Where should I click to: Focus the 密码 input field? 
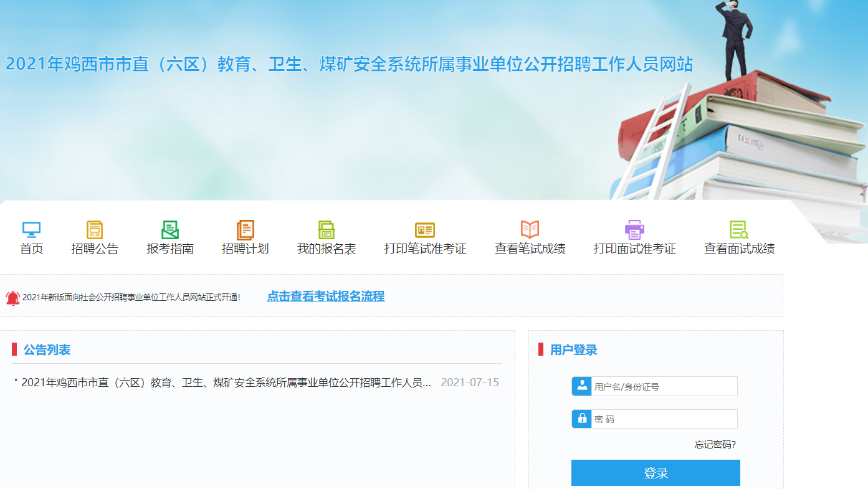point(664,419)
